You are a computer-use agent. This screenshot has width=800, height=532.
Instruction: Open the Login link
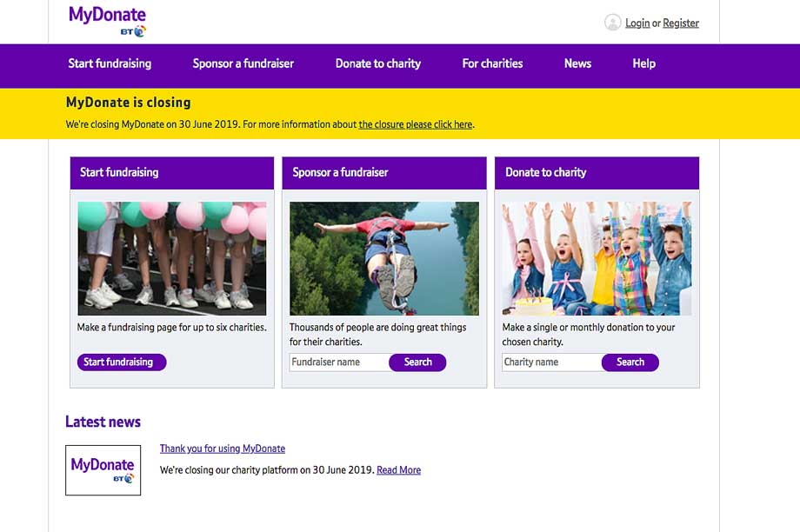(x=637, y=23)
